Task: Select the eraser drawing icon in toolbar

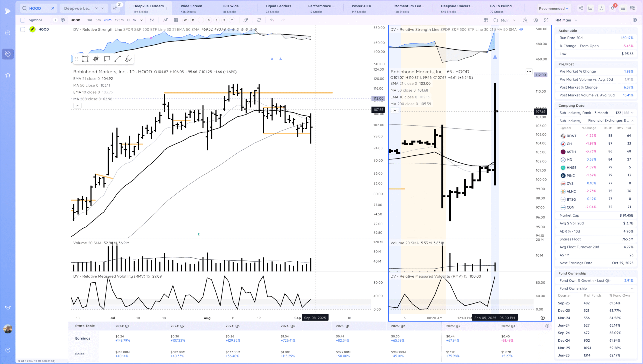Action: click(246, 20)
